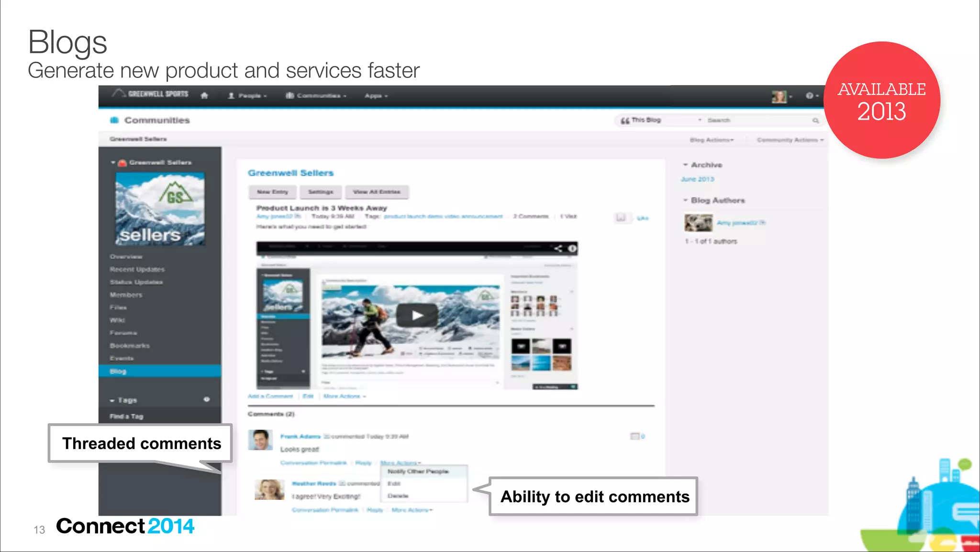
Task: Open More Actions under blog entry
Action: [x=345, y=396]
